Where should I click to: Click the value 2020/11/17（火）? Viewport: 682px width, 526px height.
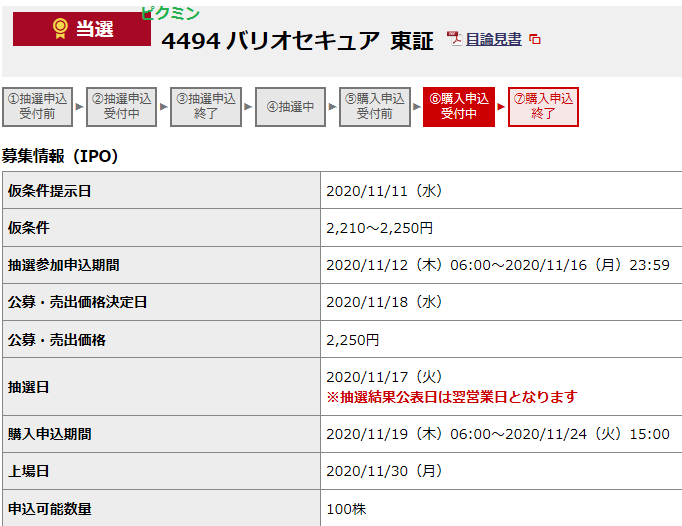click(384, 377)
